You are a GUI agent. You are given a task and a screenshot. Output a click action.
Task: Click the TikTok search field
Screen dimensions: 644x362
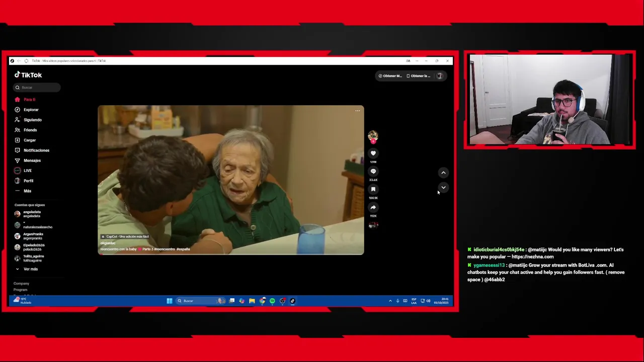coord(37,87)
